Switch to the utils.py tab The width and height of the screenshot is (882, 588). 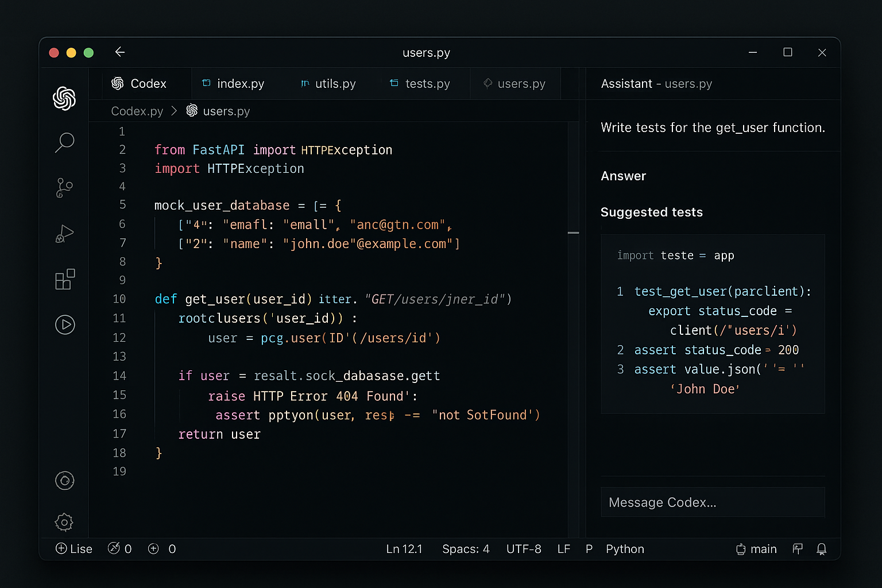(x=328, y=84)
